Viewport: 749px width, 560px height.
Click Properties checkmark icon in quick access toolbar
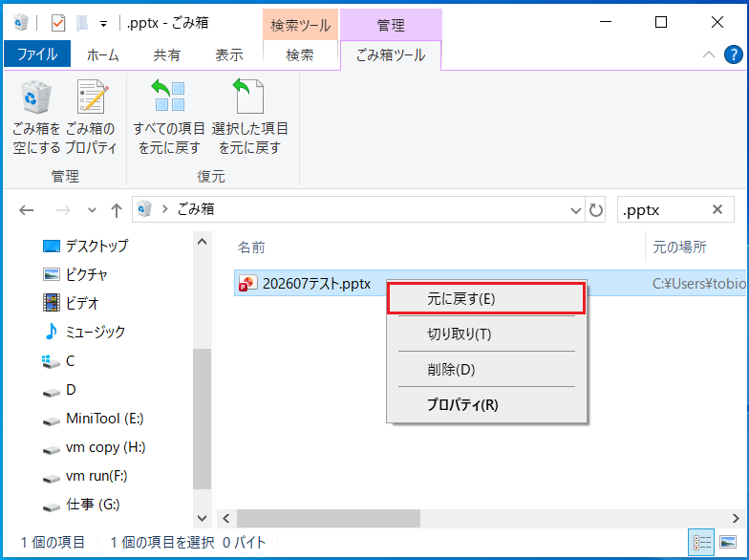pos(58,23)
